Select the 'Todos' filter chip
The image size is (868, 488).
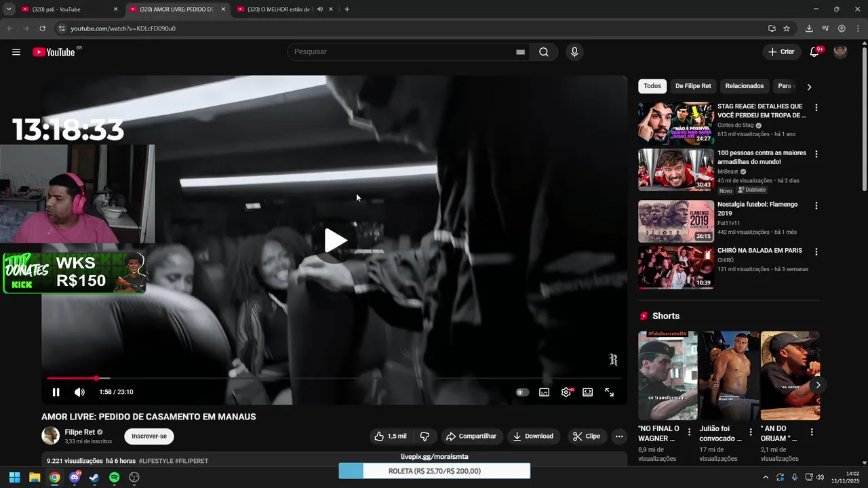coord(652,86)
